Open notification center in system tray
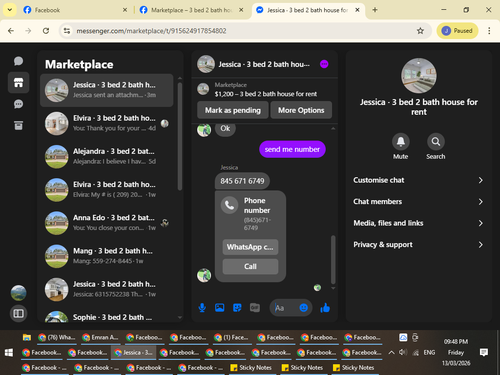500x375 pixels. point(484,352)
